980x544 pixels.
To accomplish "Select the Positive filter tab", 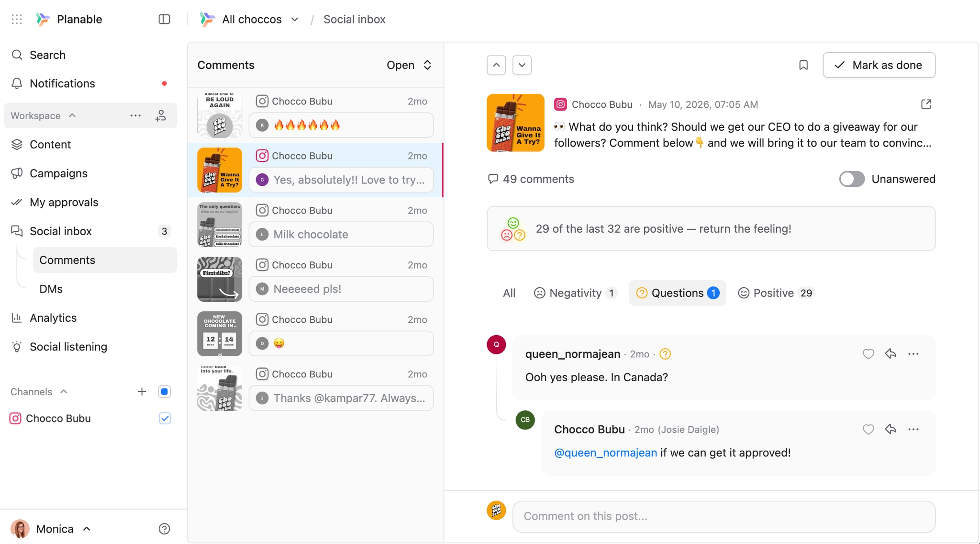I will coord(777,293).
